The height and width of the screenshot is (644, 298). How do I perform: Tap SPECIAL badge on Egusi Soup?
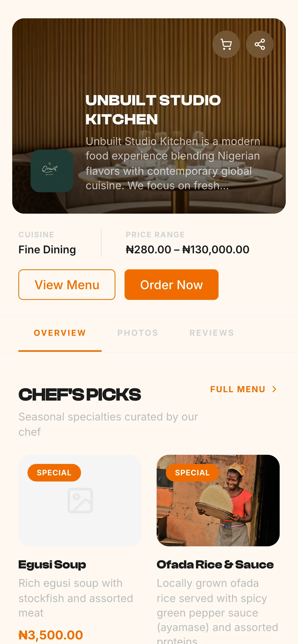pos(54,473)
